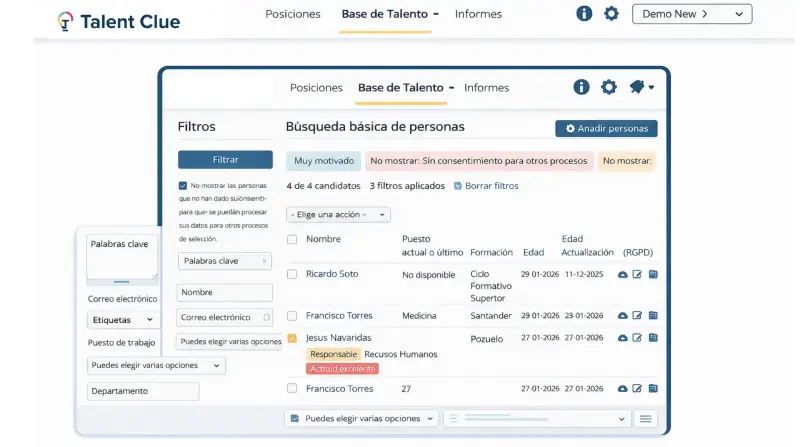The height and width of the screenshot is (447, 800).
Task: Click cloud icon for Jesus Navaridas
Action: [622, 338]
